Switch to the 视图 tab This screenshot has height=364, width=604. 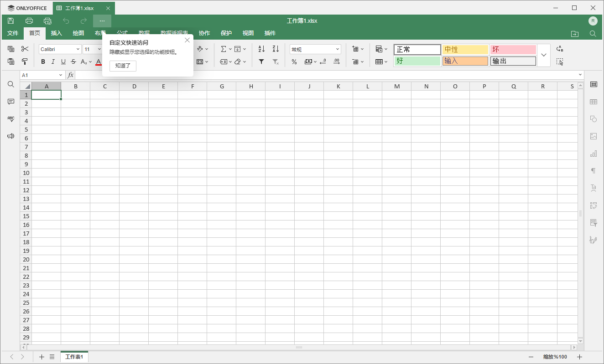click(248, 33)
